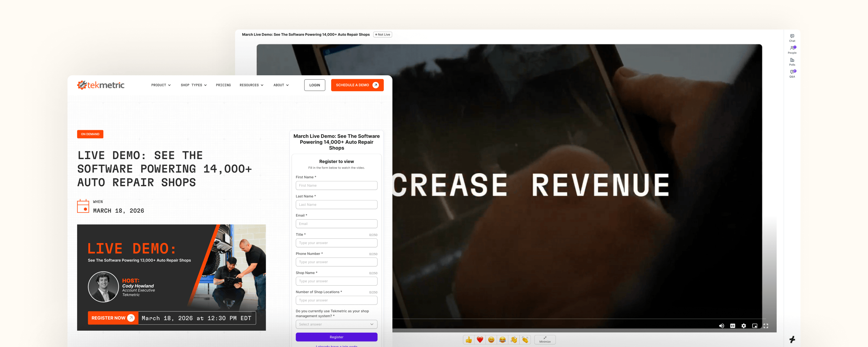868x347 pixels.
Task: Open the Tekmetric usage Select answer dropdown
Action: tap(336, 324)
